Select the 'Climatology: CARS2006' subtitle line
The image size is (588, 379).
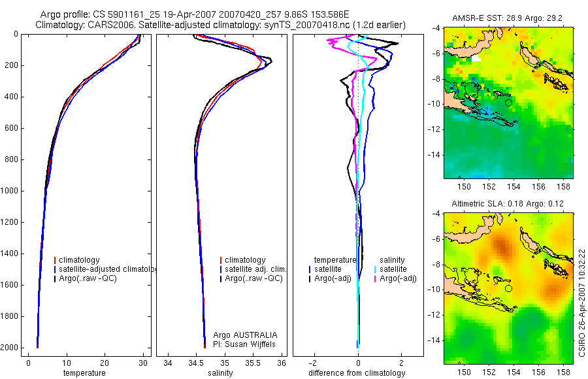click(x=221, y=25)
